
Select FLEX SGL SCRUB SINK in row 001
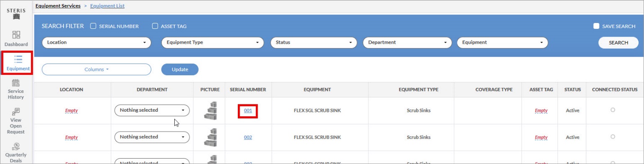click(x=317, y=110)
